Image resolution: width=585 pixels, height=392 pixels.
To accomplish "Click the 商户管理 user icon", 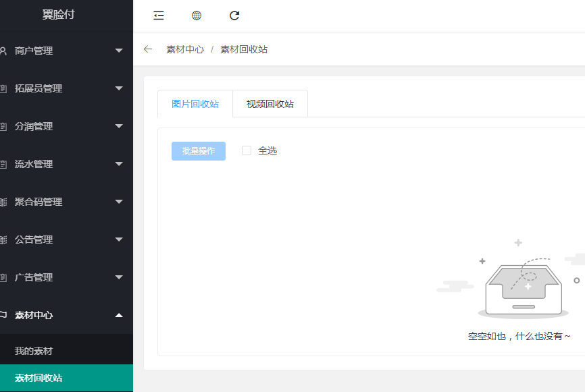I will (3, 51).
